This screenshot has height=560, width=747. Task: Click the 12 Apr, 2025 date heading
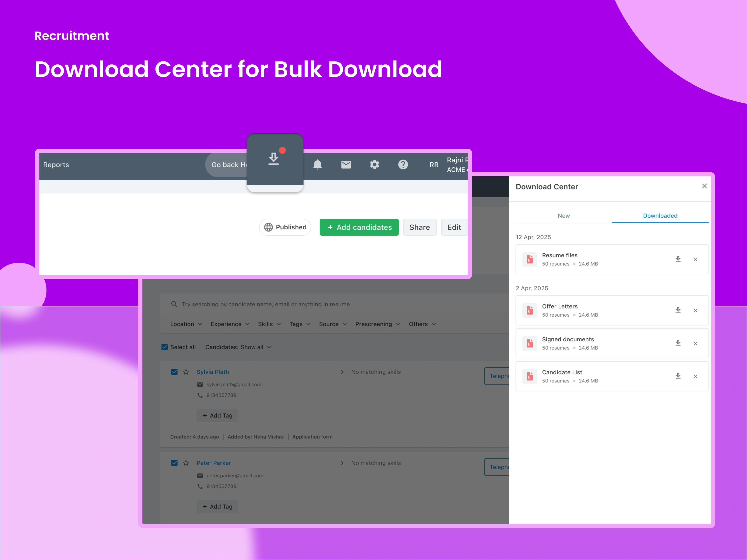[x=533, y=237]
